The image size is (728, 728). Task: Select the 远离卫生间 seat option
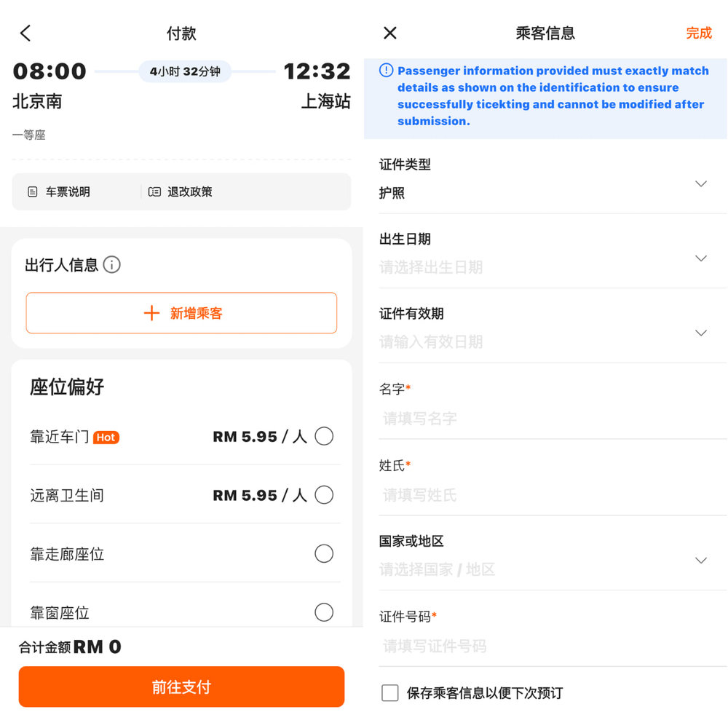pyautogui.click(x=323, y=495)
